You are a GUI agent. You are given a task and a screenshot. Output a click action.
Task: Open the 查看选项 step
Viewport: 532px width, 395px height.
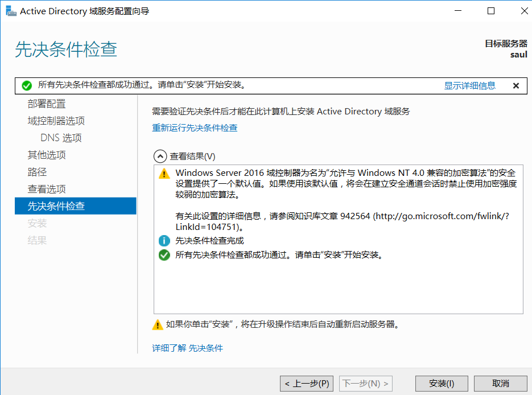click(47, 189)
